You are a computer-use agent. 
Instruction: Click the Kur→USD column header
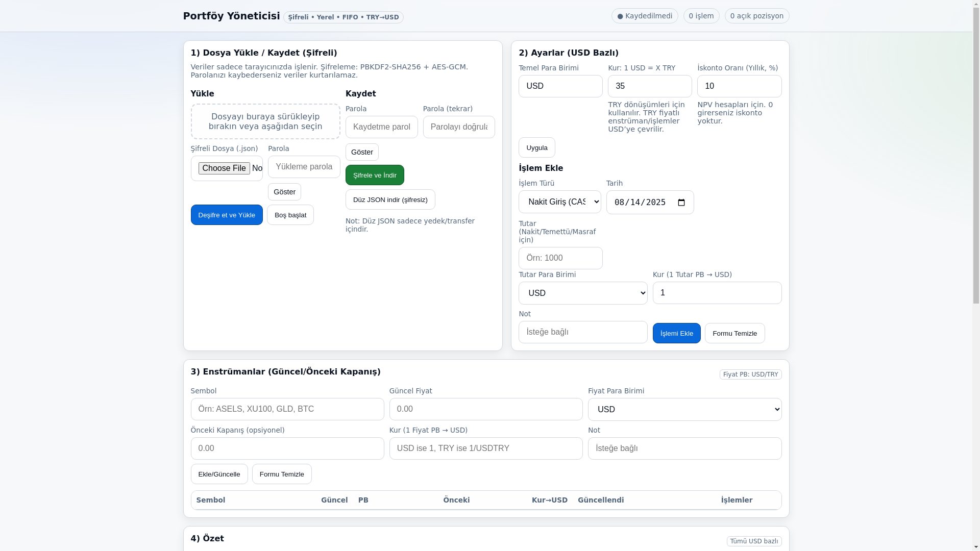pos(549,500)
